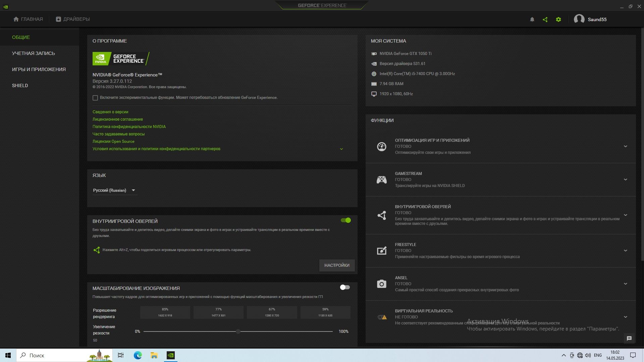The height and width of the screenshot is (362, 644).
Task: Enable experimental features checkbox
Action: pyautogui.click(x=95, y=98)
